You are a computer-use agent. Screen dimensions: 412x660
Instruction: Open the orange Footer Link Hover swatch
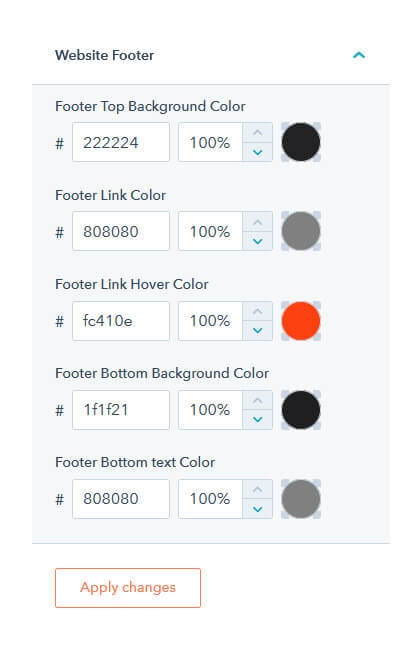coord(301,321)
